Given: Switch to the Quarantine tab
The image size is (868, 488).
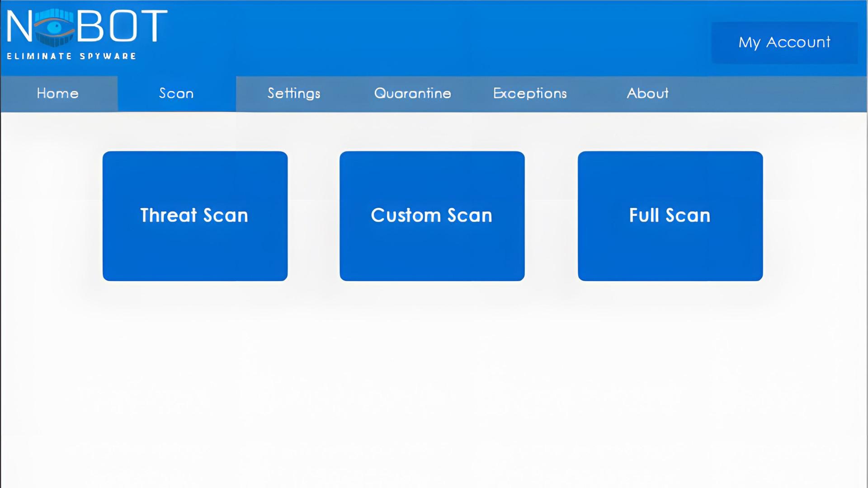Looking at the screenshot, I should tap(412, 94).
